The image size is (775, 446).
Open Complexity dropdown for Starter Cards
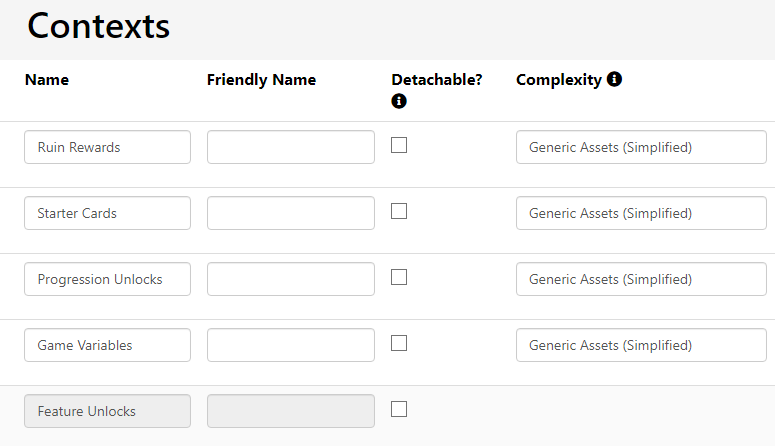641,213
